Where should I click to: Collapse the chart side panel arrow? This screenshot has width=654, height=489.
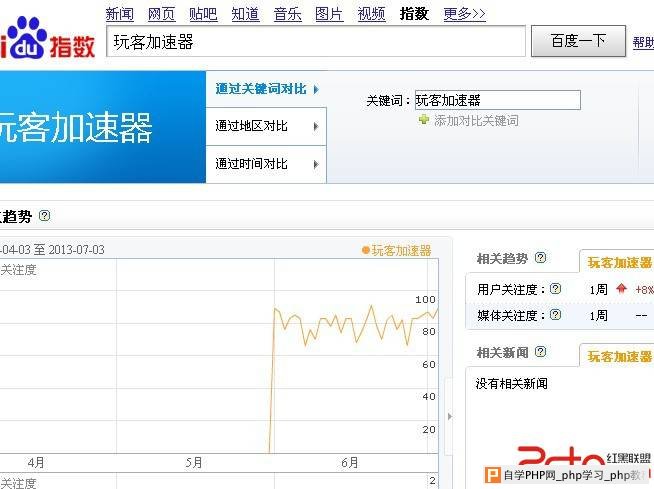[450, 416]
